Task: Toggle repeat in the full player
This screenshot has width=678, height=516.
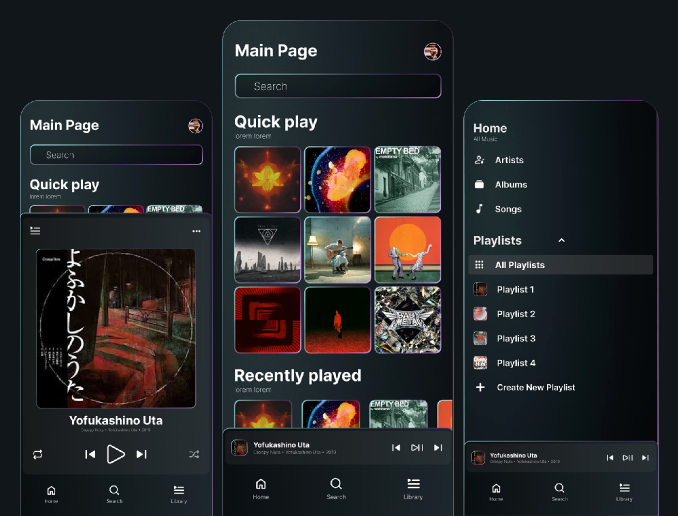Action: tap(38, 454)
